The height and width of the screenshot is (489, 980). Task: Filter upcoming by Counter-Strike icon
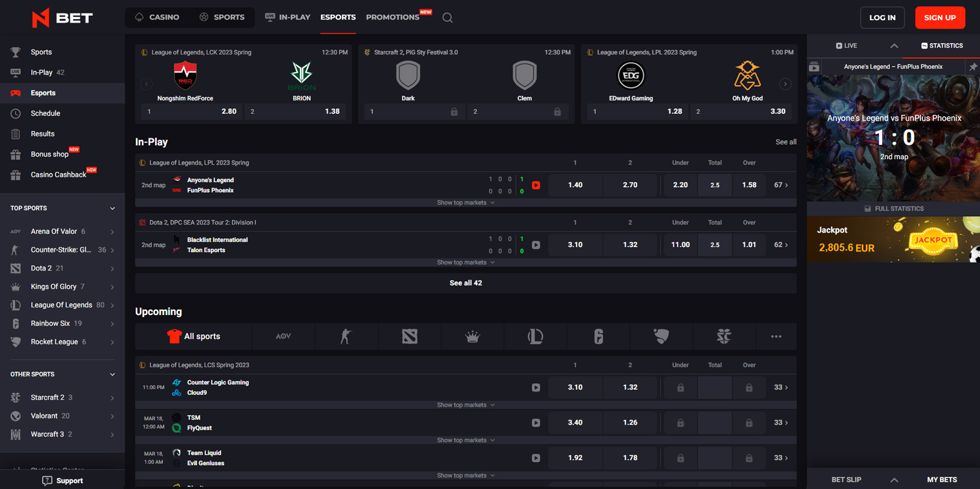(x=346, y=336)
